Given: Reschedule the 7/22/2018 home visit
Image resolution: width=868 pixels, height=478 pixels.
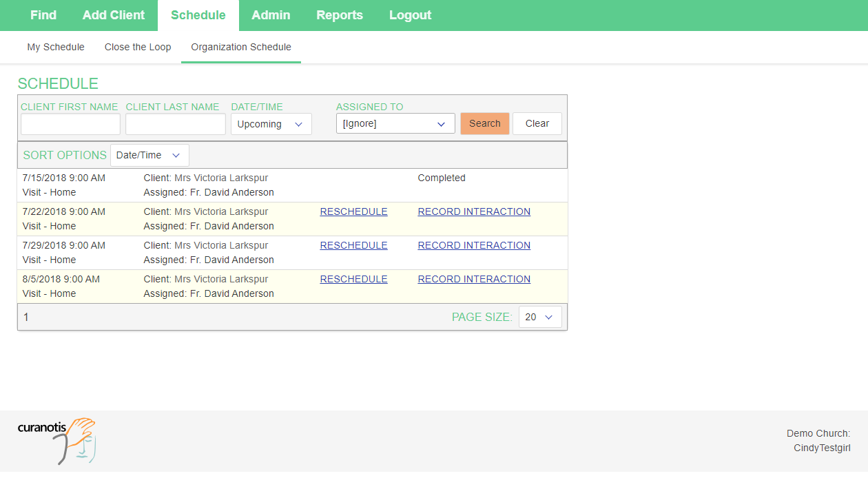Looking at the screenshot, I should (353, 211).
